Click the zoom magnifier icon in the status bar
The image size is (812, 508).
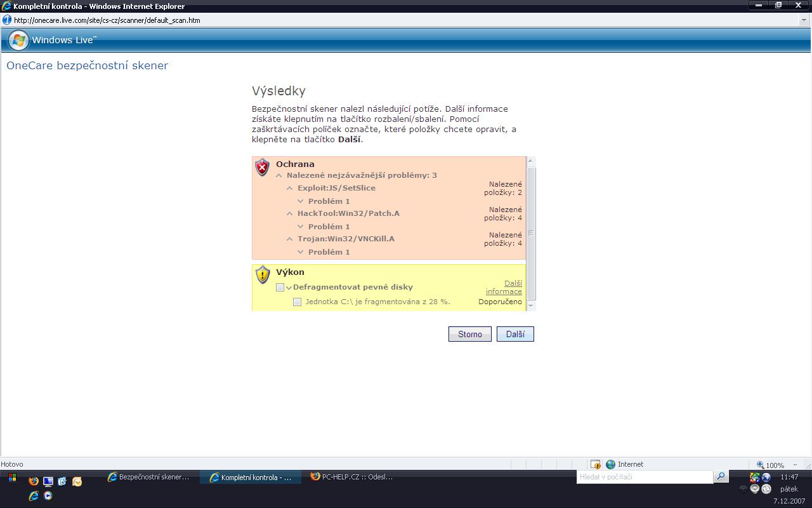pos(761,465)
